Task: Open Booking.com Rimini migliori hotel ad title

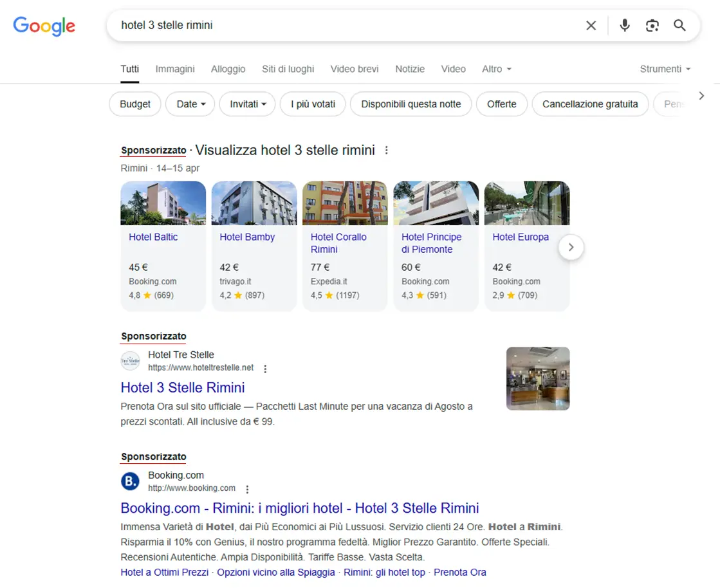Action: [300, 508]
